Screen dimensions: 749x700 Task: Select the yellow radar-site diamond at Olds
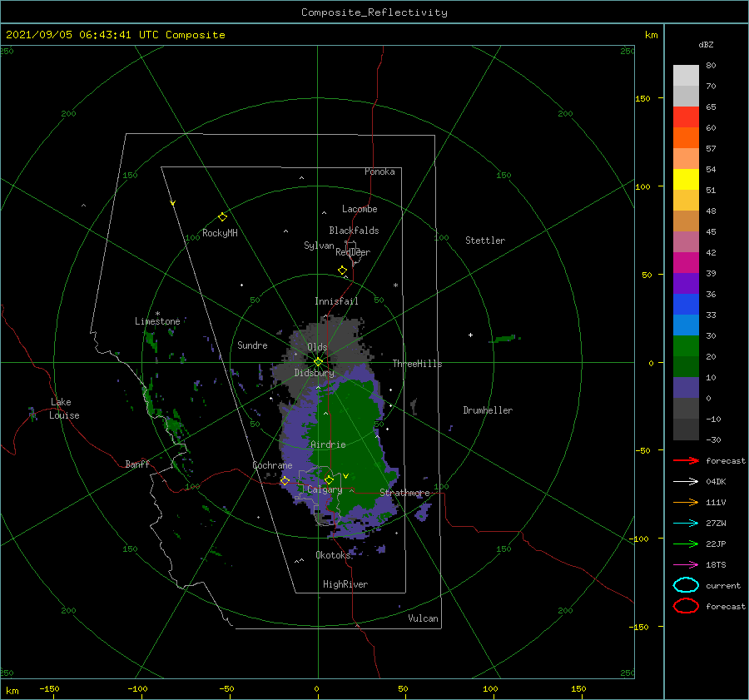click(318, 362)
